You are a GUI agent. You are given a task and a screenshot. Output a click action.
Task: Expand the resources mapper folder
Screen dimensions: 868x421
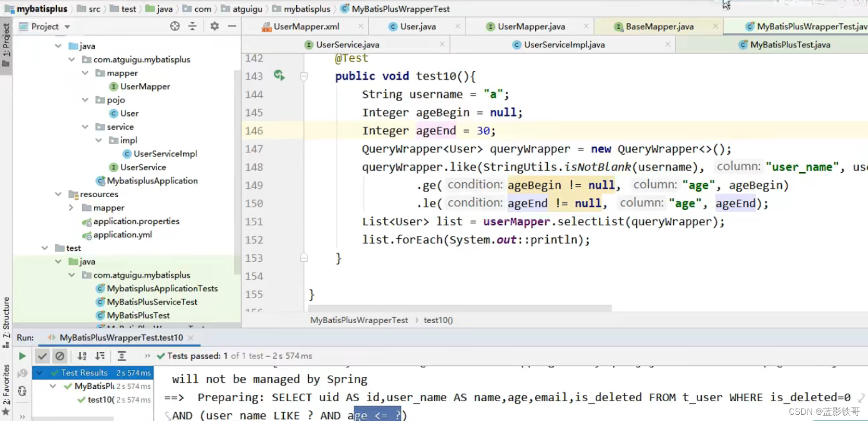click(x=71, y=208)
